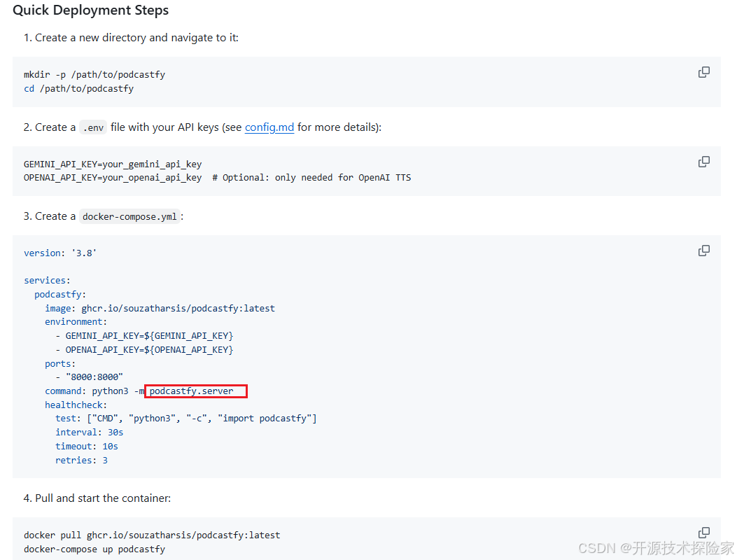Click 'docker-compose up podcastfy' line
Screen dimensions: 737x560
94,549
